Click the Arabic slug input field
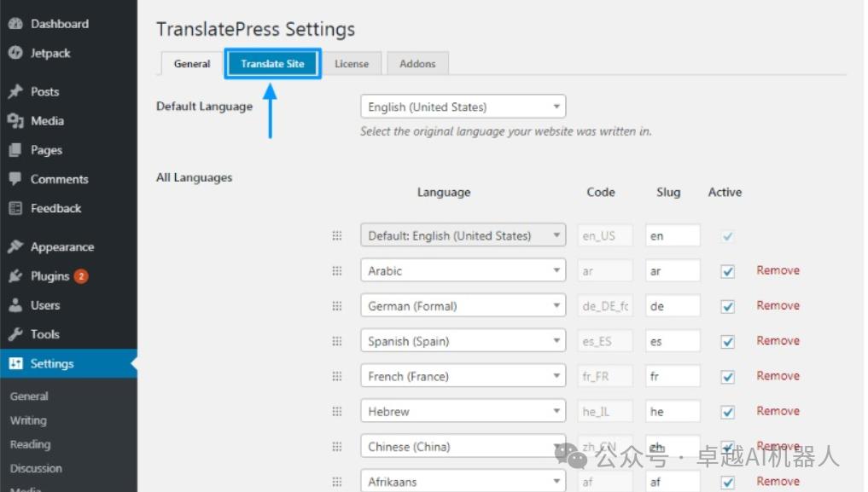The height and width of the screenshot is (492, 868). (673, 271)
